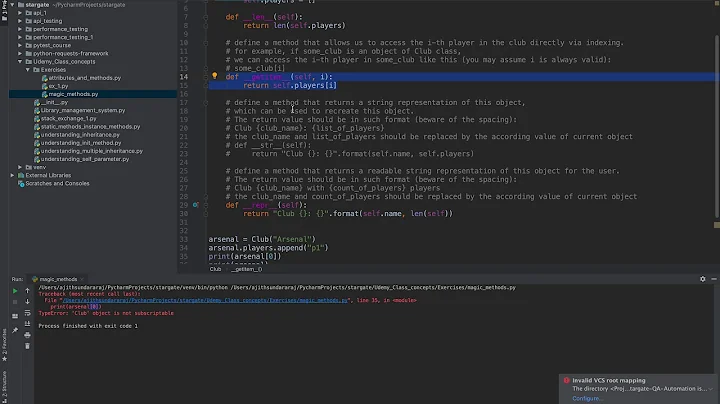720x404 pixels.
Task: Collapse the Udemy_Class_concepts folder
Action: coord(20,62)
